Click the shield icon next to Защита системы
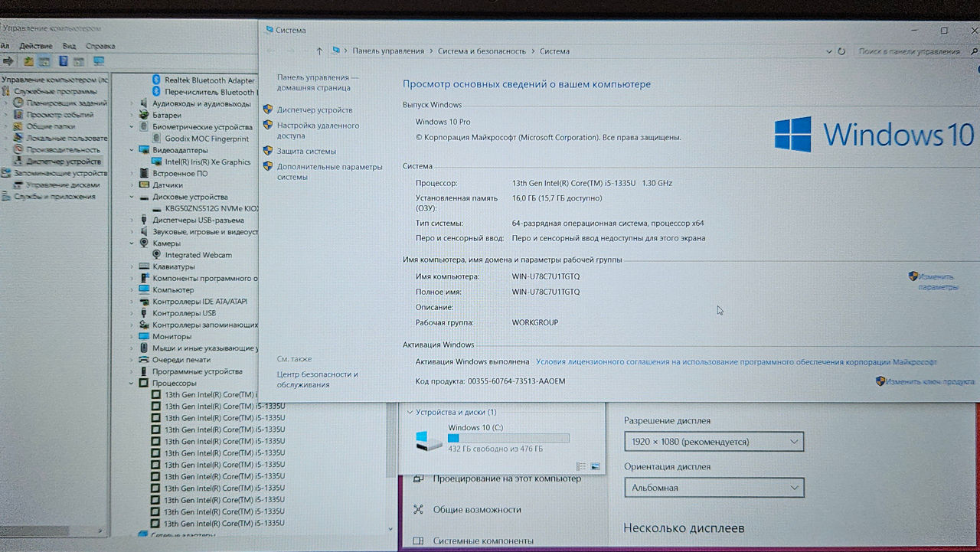980x552 pixels. point(268,151)
